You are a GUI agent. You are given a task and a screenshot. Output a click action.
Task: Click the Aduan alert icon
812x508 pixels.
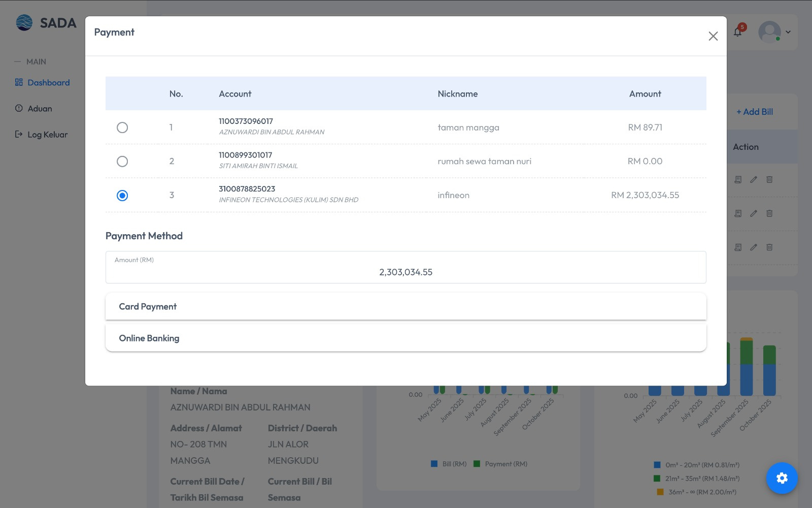click(19, 108)
